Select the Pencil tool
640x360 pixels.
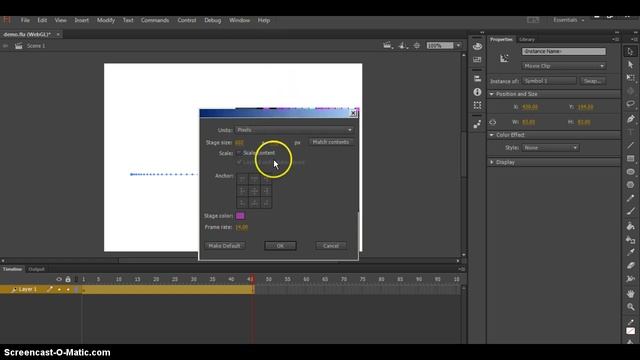point(631,198)
